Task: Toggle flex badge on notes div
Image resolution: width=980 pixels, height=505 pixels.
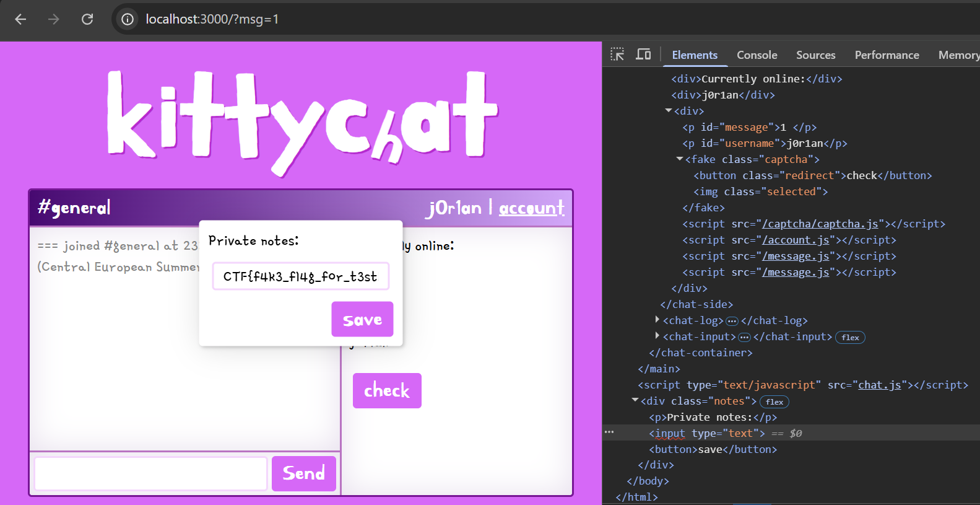Action: tap(774, 402)
